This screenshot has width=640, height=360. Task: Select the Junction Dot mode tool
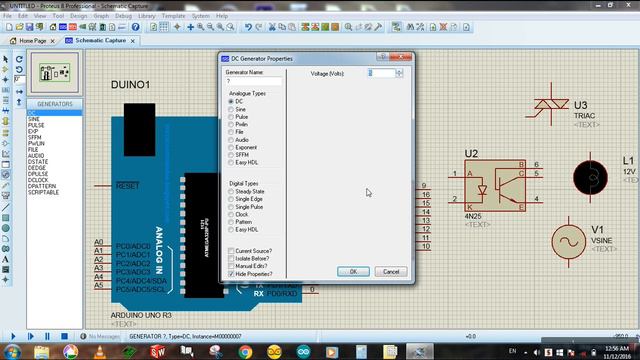tap(6, 80)
